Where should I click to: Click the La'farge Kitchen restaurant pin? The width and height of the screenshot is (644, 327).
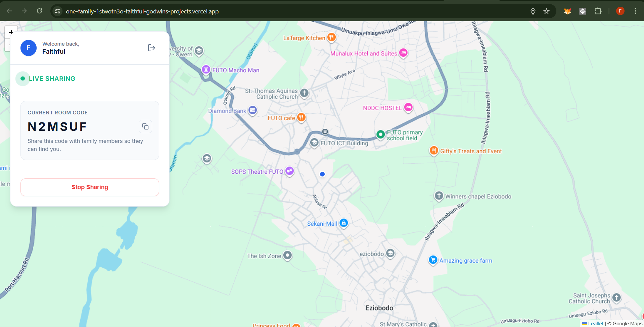(331, 37)
